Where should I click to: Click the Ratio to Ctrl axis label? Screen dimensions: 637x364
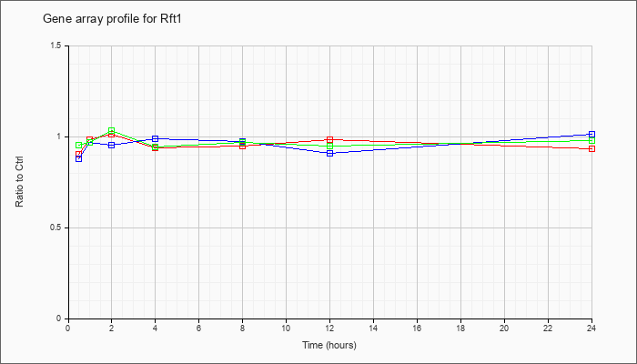pyautogui.click(x=19, y=181)
